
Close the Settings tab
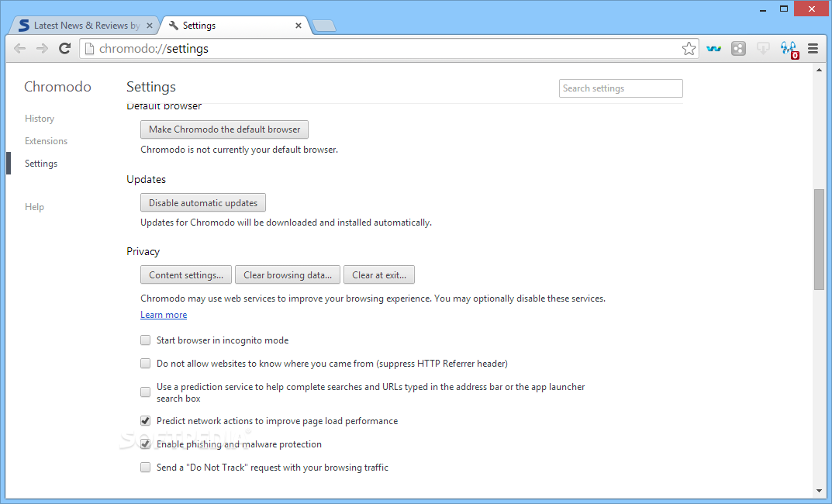pos(299,26)
